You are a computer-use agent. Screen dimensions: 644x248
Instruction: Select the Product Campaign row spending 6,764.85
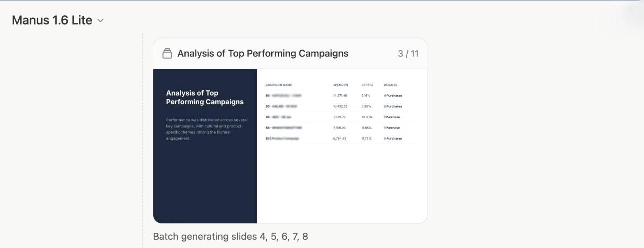339,138
